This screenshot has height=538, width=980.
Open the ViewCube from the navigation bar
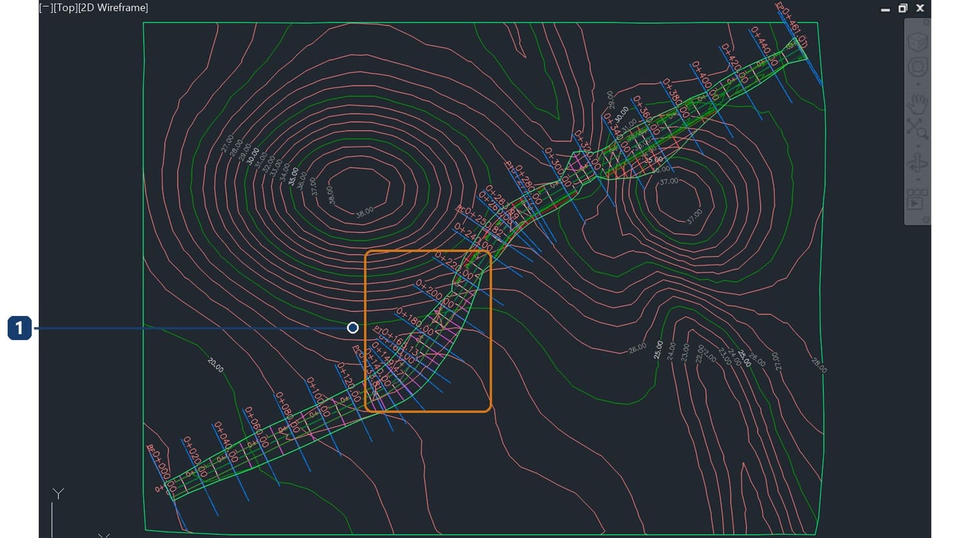pyautogui.click(x=917, y=41)
